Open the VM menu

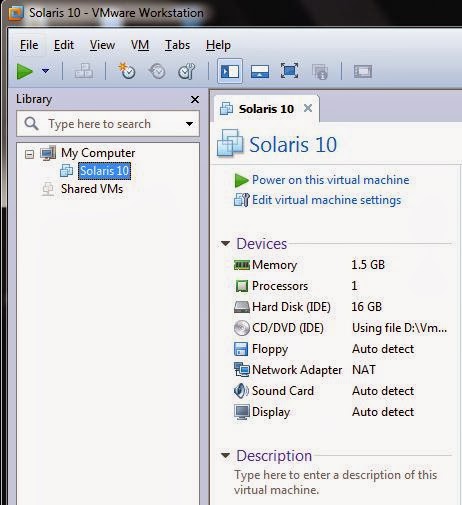point(140,45)
